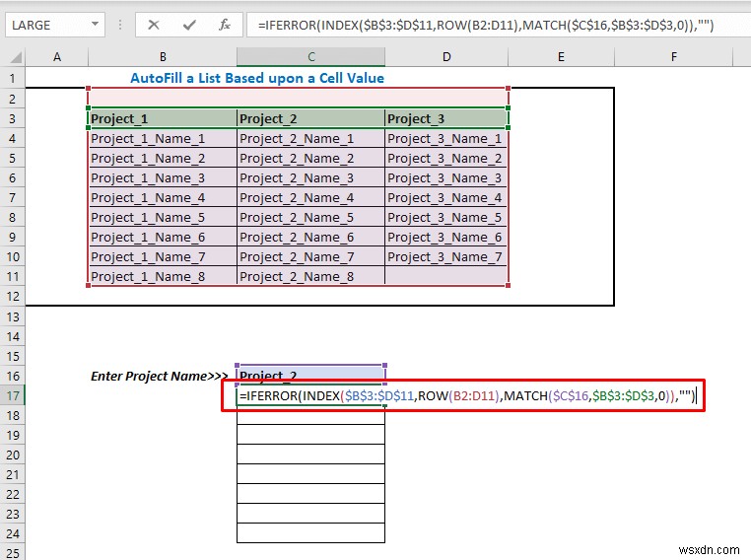Click cell Project_1_Name_7
This screenshot has width=751, height=560.
click(x=163, y=256)
